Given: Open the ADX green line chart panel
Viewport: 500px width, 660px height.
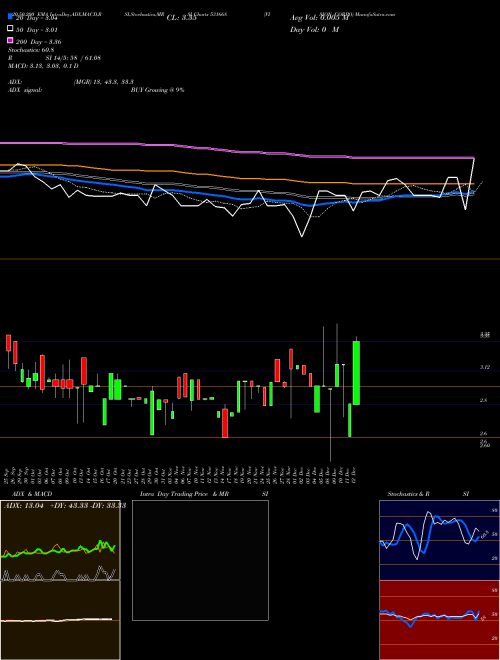Looking at the screenshot, I should (60, 540).
